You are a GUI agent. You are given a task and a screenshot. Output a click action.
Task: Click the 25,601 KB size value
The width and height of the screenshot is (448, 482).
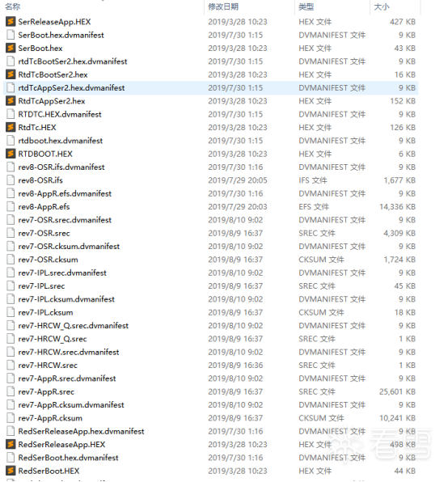pyautogui.click(x=397, y=392)
